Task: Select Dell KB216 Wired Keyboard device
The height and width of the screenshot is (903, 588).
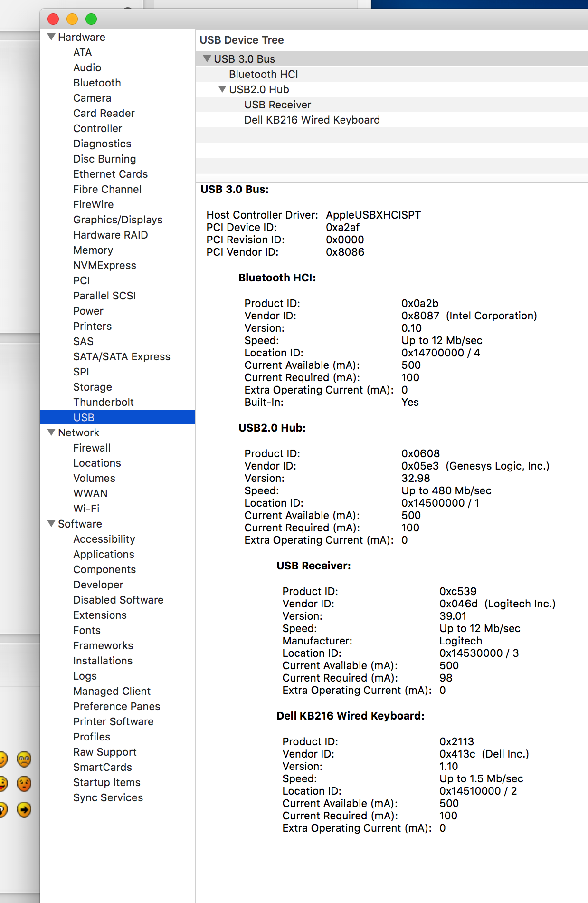Action: tap(312, 120)
